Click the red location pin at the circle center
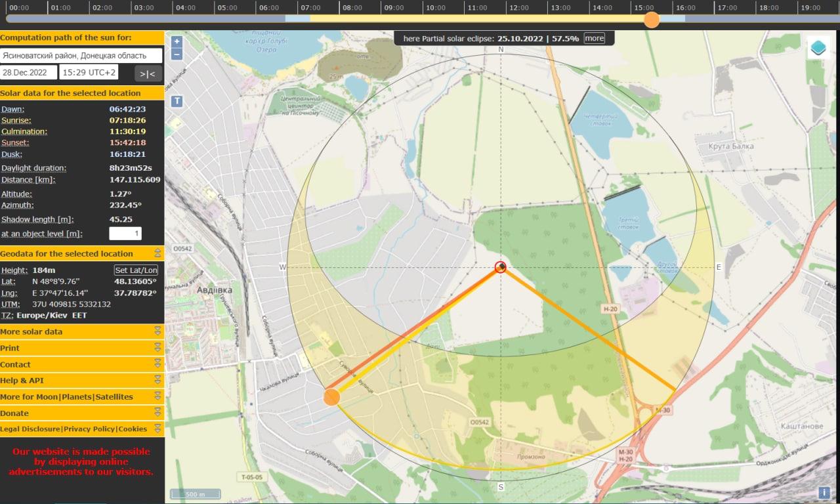Screen dimensions: 840x504 click(x=501, y=266)
